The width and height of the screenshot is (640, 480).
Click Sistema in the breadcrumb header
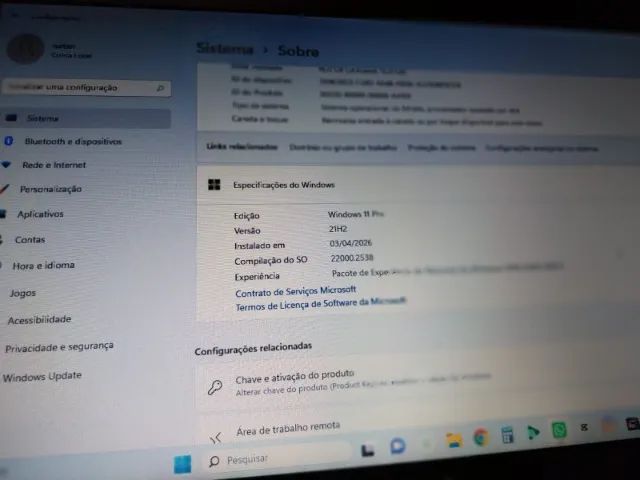tap(224, 49)
